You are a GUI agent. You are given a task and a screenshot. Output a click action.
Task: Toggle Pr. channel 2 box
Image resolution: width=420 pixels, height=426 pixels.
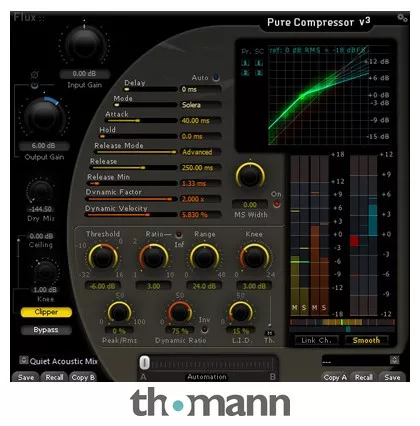tap(246, 72)
